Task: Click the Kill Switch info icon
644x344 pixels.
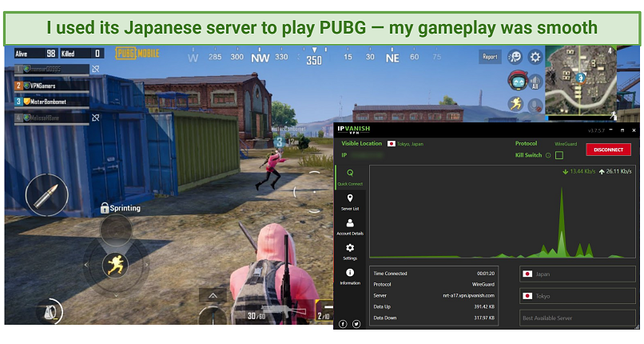Action: (x=548, y=155)
